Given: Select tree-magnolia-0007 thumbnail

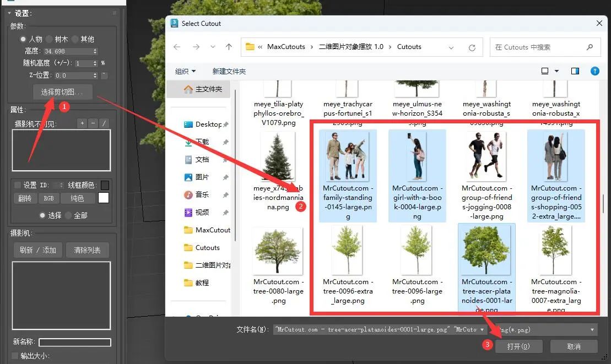Looking at the screenshot, I should pos(555,251).
